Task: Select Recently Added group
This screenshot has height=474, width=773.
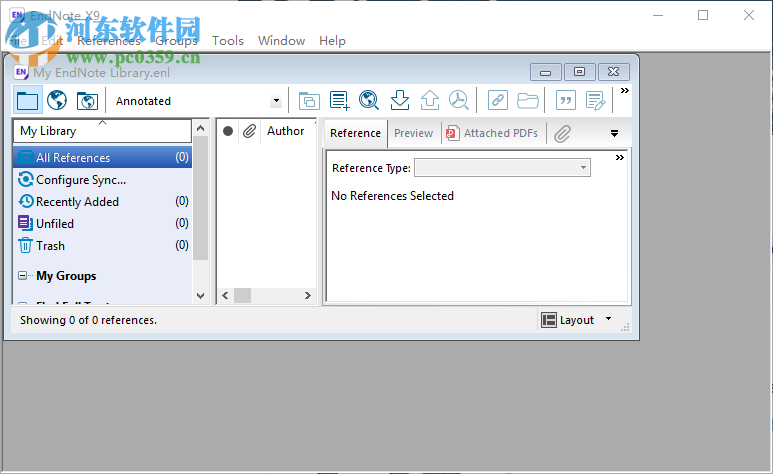Action: (103, 201)
